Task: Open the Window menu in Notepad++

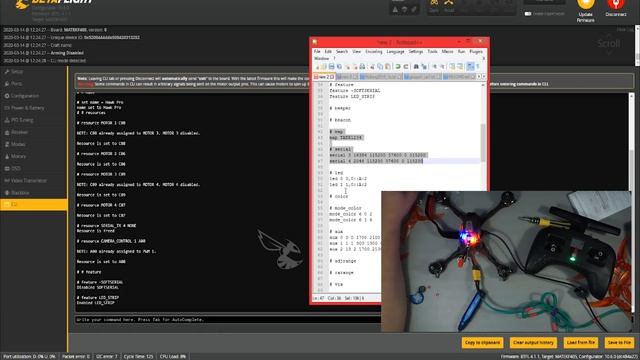Action: (x=322, y=58)
